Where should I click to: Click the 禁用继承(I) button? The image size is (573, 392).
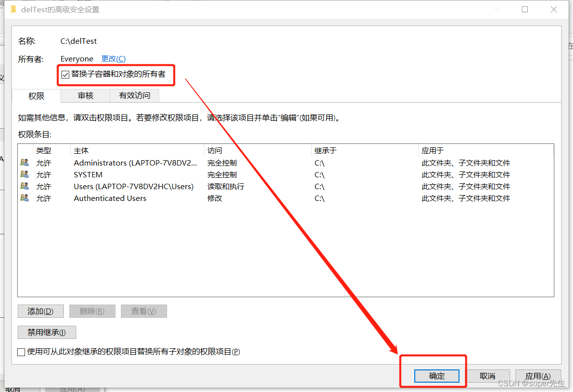tap(47, 333)
